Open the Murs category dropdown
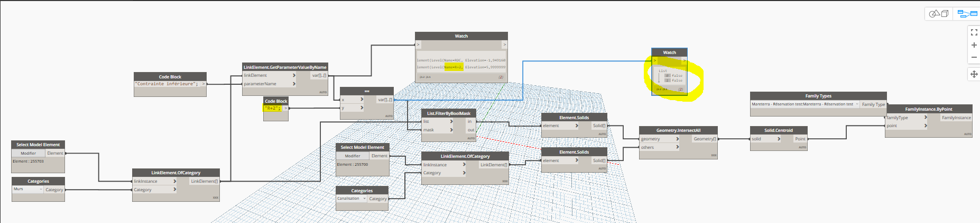This screenshot has height=223, width=980. (x=41, y=189)
